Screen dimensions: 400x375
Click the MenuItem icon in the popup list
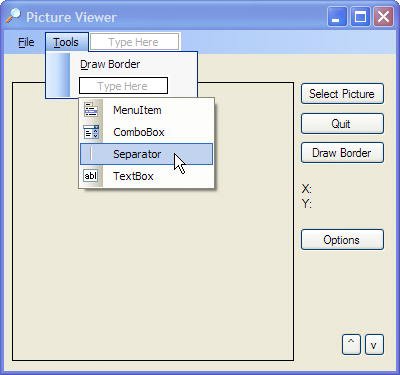(91, 109)
